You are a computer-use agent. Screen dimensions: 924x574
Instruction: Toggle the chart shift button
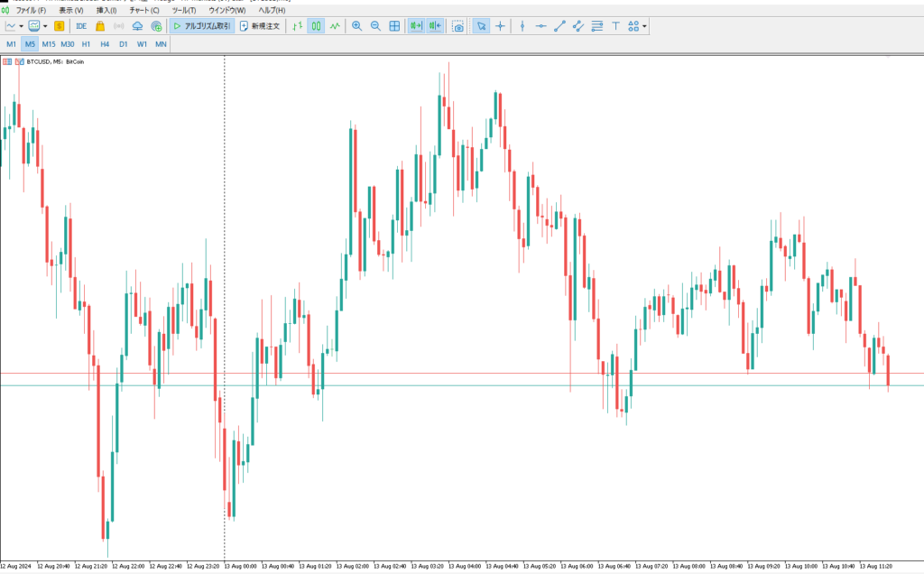pyautogui.click(x=435, y=26)
